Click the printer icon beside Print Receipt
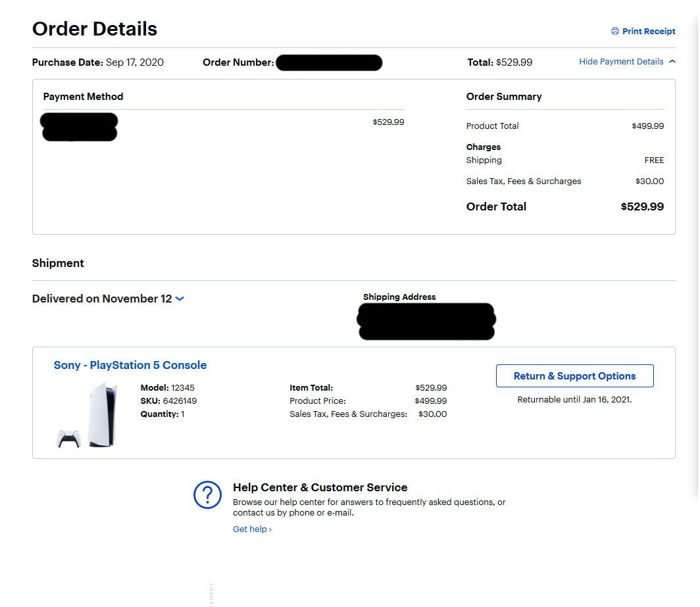The width and height of the screenshot is (700, 607). (614, 32)
